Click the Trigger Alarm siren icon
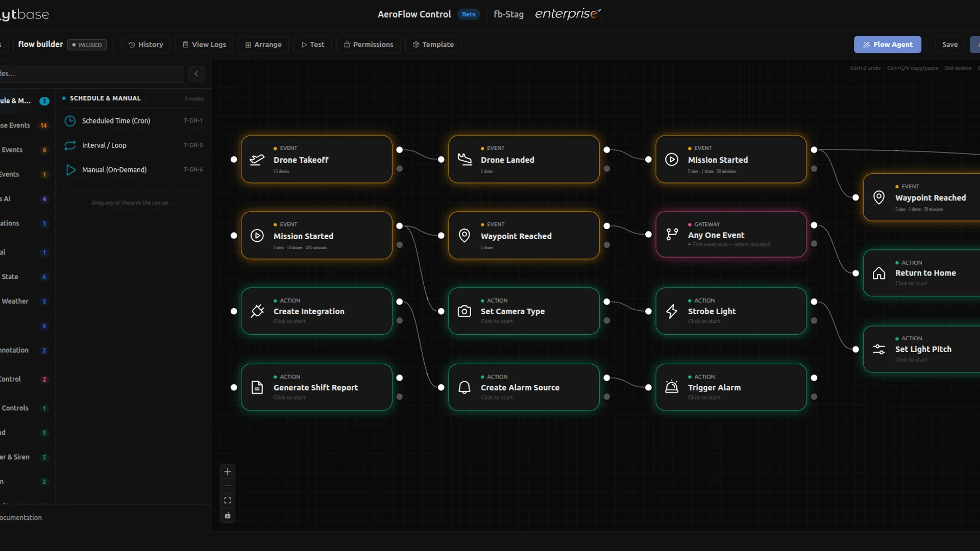 click(672, 387)
